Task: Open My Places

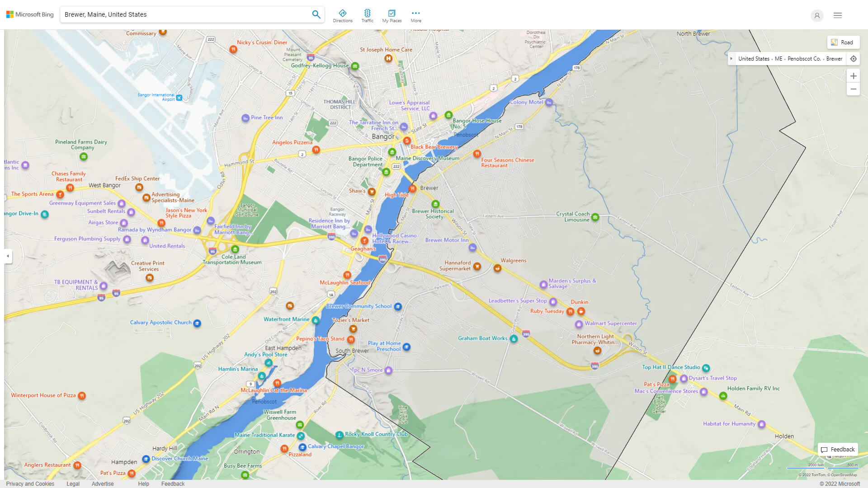Action: [x=392, y=16]
